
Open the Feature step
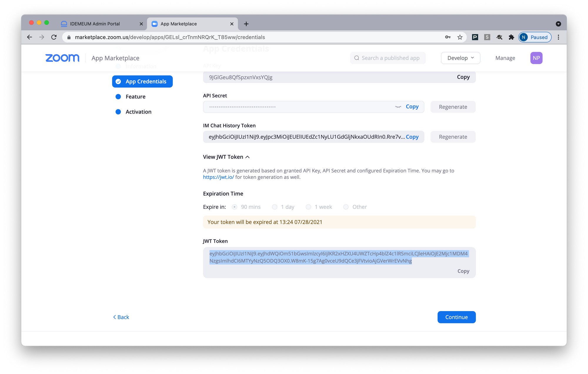(135, 97)
